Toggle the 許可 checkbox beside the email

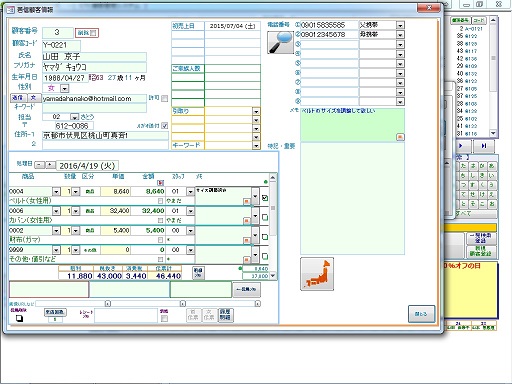click(x=164, y=99)
